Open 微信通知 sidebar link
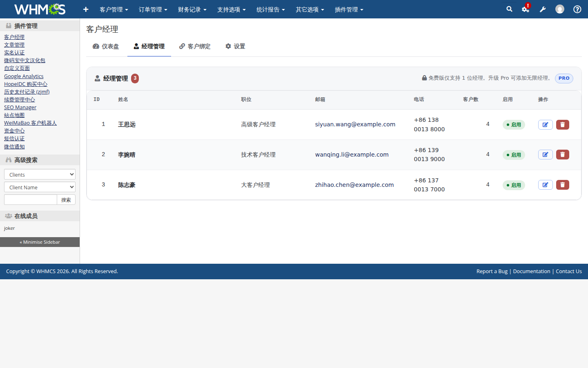588x368 pixels. click(14, 147)
